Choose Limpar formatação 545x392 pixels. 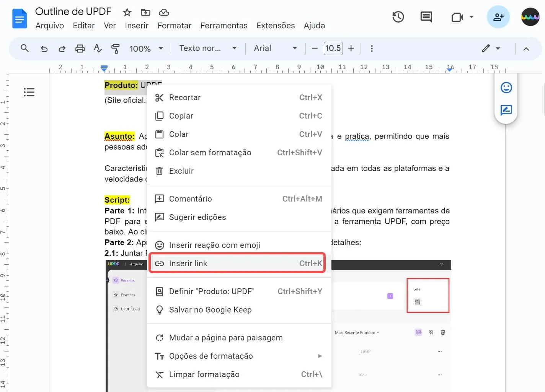[x=239, y=374]
